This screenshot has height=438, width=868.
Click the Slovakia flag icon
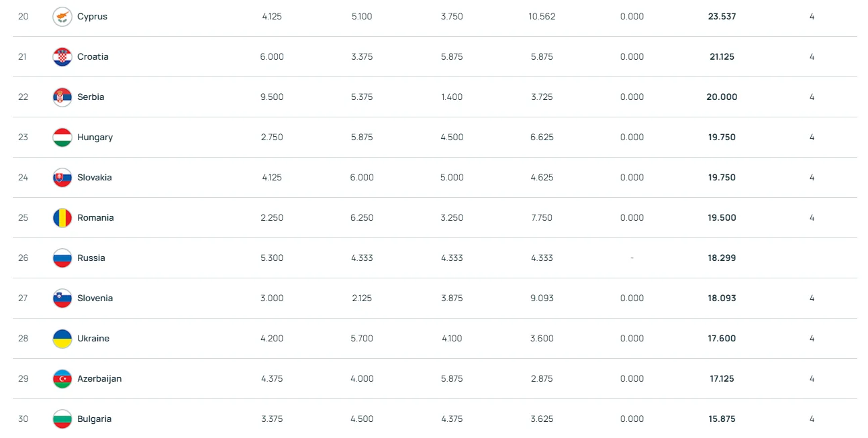coord(62,178)
